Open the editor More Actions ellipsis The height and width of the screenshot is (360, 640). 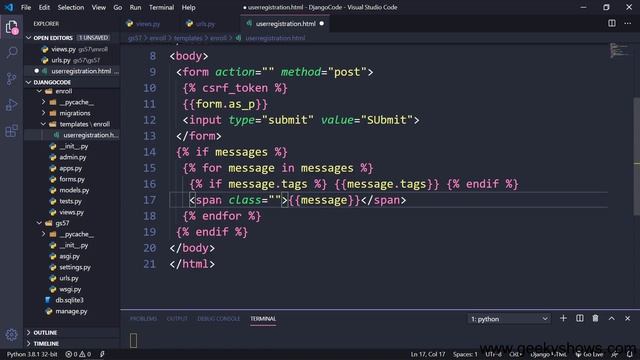(x=627, y=23)
